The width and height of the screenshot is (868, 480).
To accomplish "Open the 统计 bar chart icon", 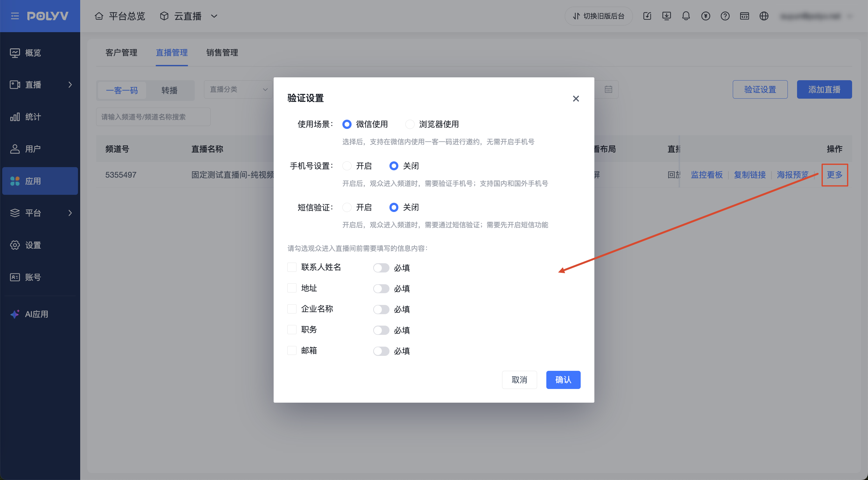I will [x=15, y=117].
